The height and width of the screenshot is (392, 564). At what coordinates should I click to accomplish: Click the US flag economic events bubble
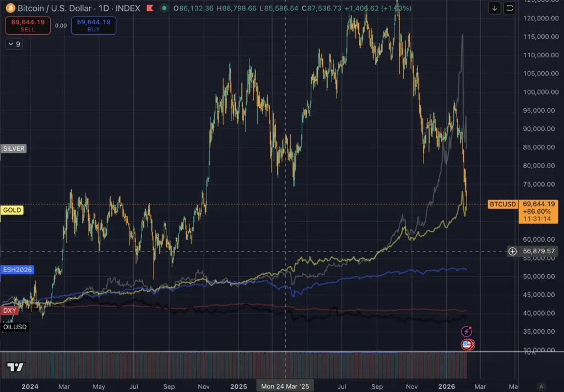[466, 345]
